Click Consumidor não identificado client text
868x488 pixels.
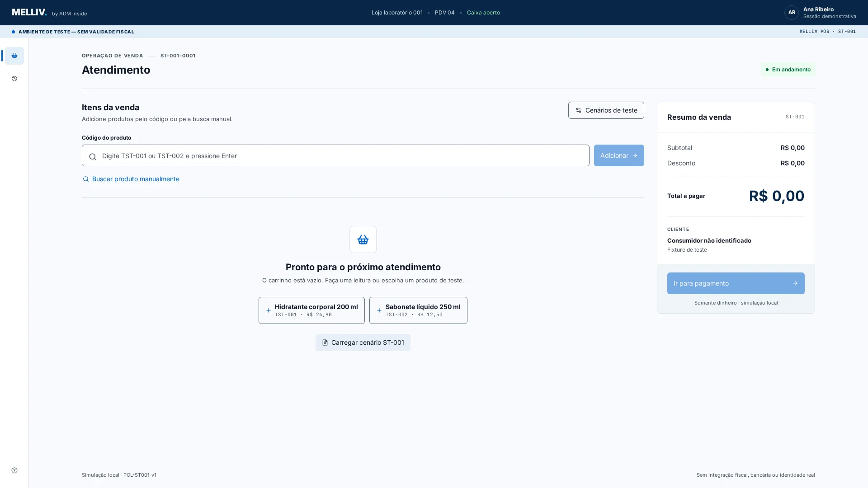[x=709, y=240]
